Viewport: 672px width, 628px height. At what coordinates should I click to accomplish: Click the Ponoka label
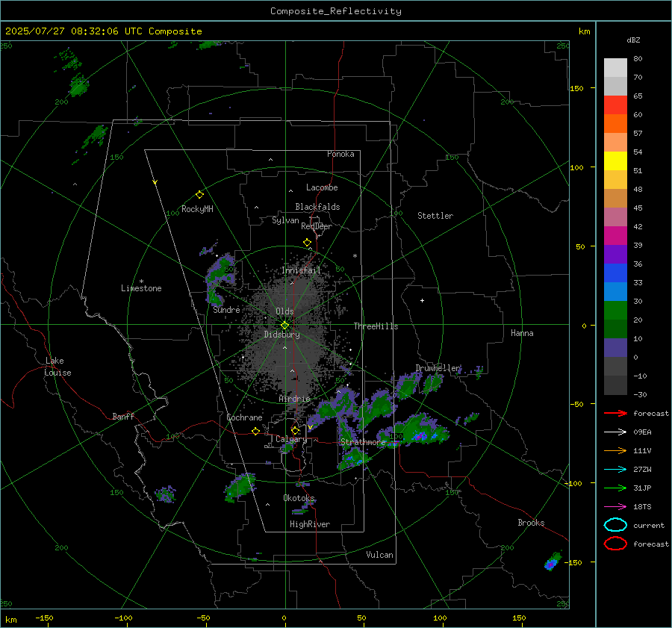340,154
